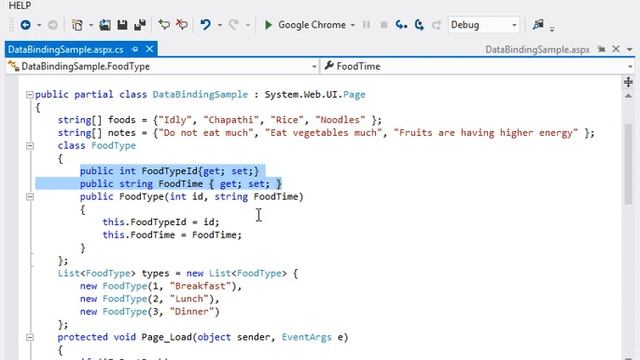Click the Open File folder icon
640x360 pixels.
pos(105,25)
